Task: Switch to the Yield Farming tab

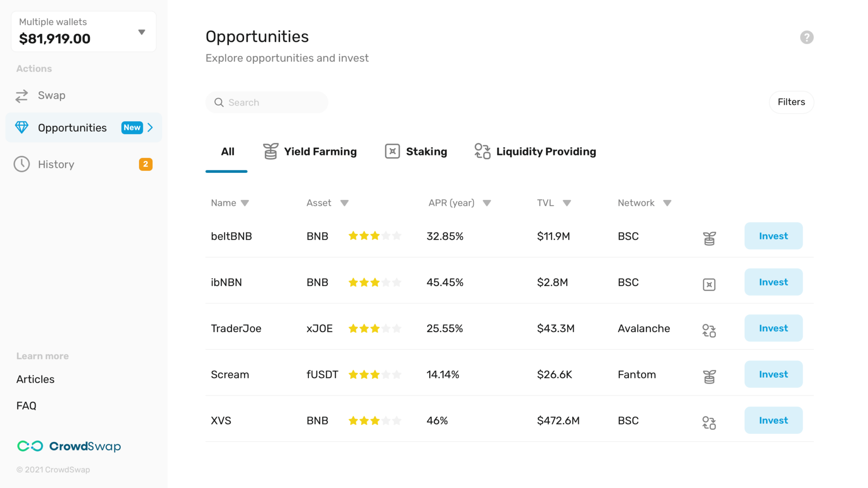Action: [310, 152]
